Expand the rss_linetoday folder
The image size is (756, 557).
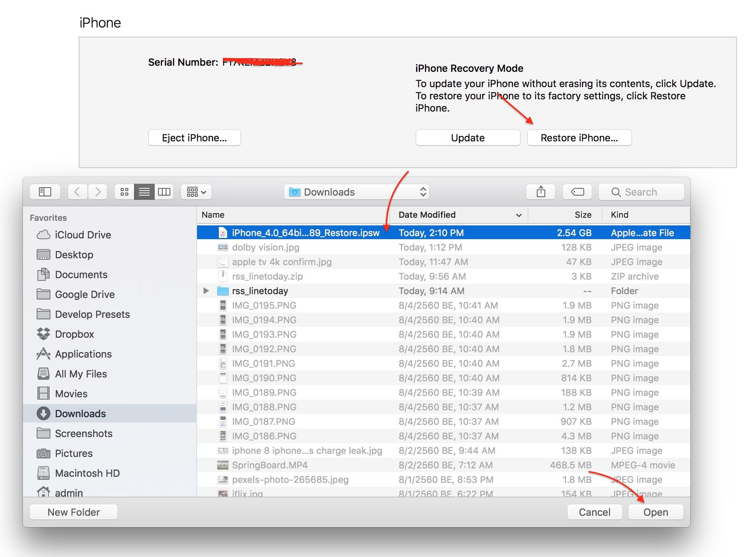coord(206,290)
